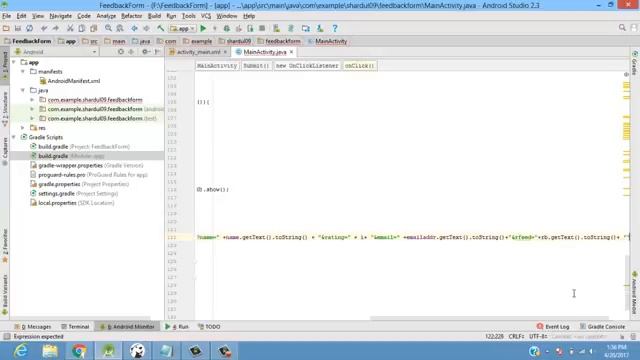This screenshot has height=360, width=640.
Task: Click the Search Everywhere magnifier icon
Action: point(622,28)
